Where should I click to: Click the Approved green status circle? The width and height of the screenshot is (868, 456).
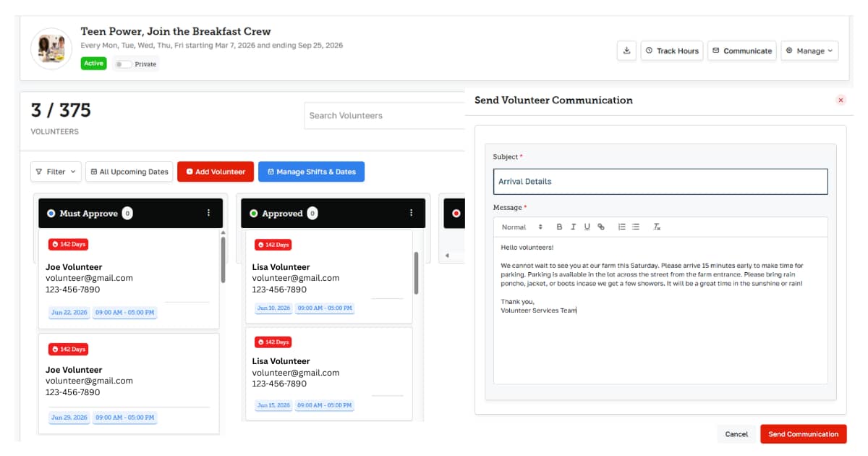click(x=253, y=214)
